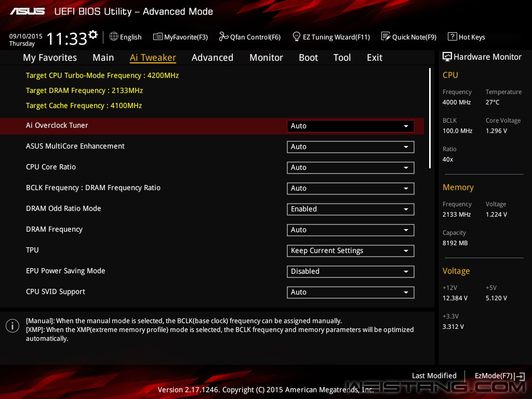Select the TPU setting label
The image size is (532, 399).
tap(32, 250)
